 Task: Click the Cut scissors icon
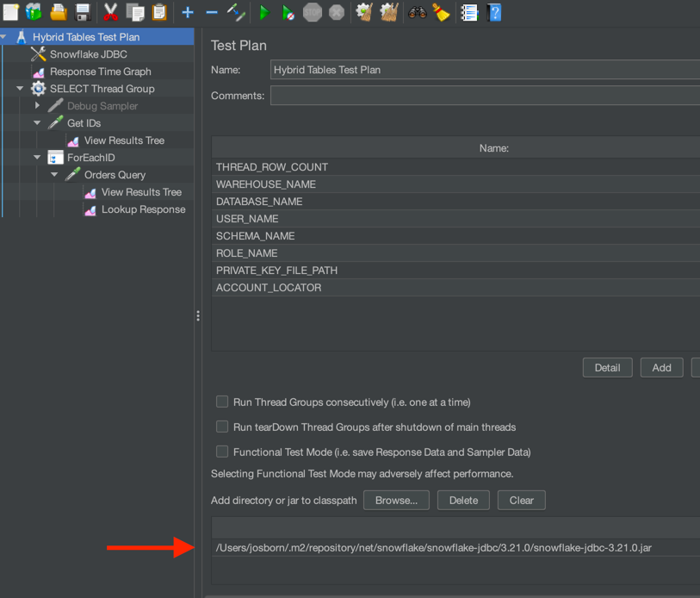coord(111,13)
